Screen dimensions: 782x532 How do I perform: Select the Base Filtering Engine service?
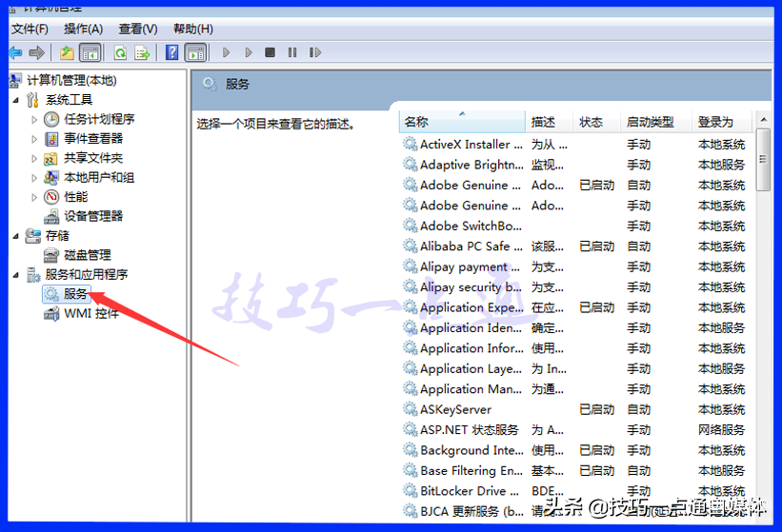[573, 471]
